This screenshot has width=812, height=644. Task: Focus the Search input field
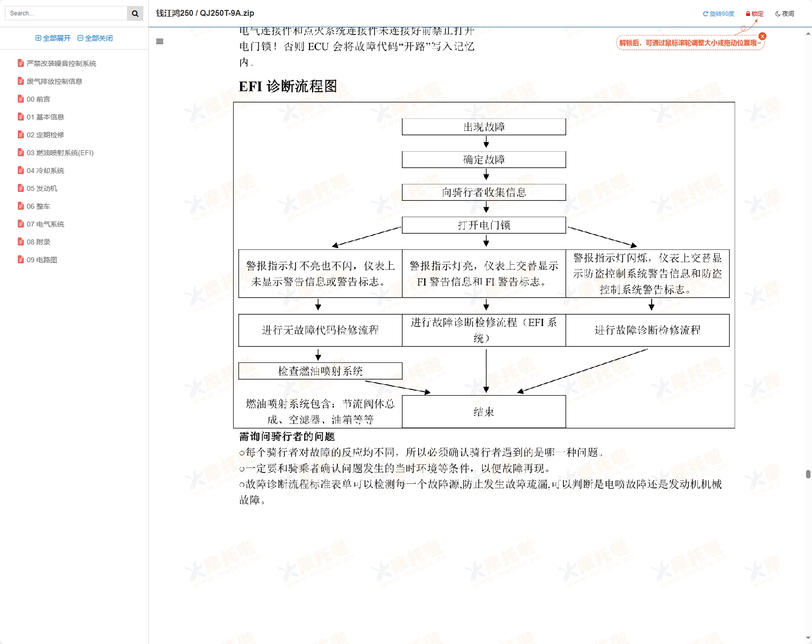(66, 13)
